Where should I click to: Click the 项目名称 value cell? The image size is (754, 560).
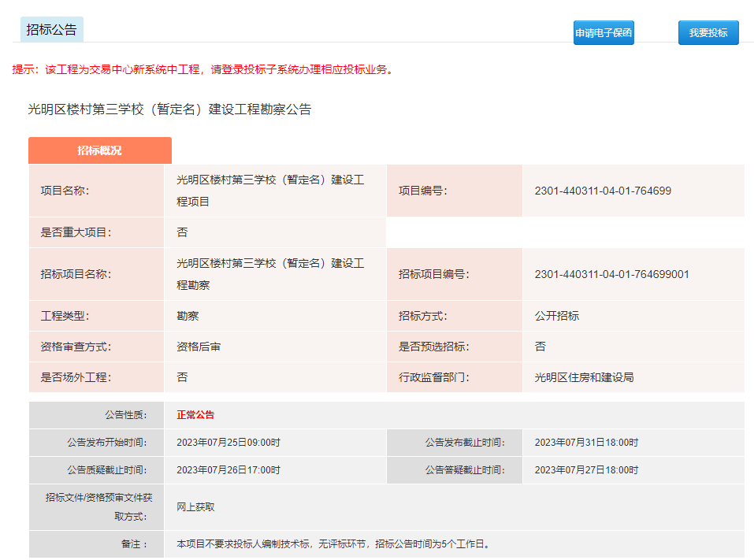click(270, 191)
